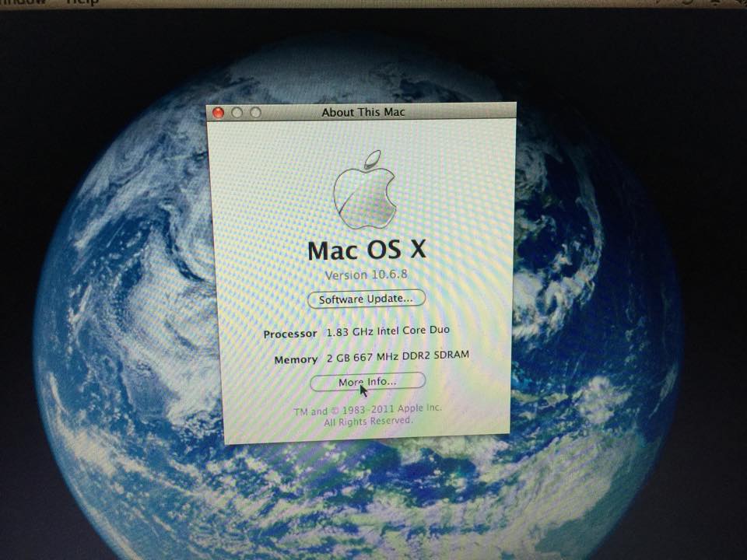This screenshot has width=747, height=560.
Task: Click the Processor label
Action: [289, 334]
